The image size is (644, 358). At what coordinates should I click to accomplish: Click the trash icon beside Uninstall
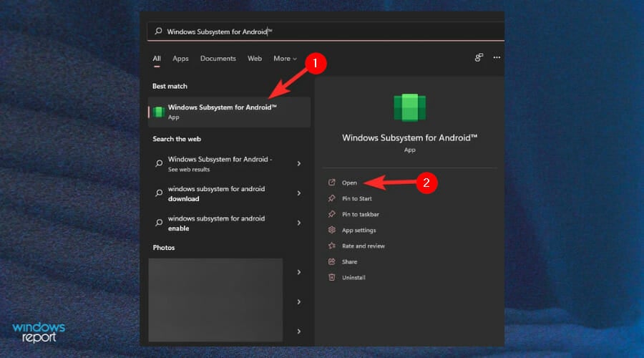pos(331,277)
